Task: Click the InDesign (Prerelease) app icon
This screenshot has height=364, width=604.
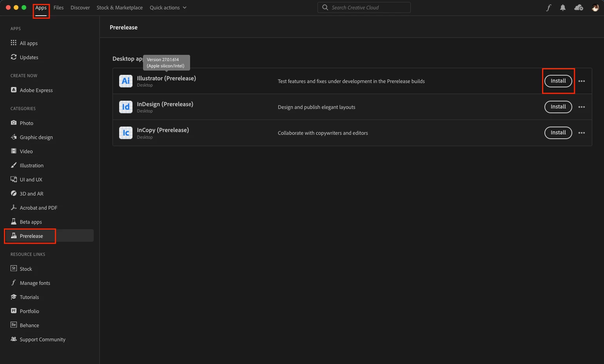Action: pos(126,107)
